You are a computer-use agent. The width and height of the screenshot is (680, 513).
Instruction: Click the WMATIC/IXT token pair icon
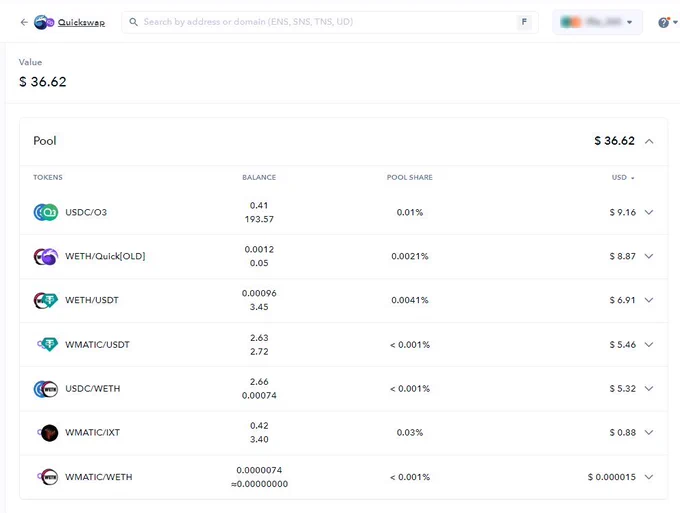pyautogui.click(x=47, y=433)
